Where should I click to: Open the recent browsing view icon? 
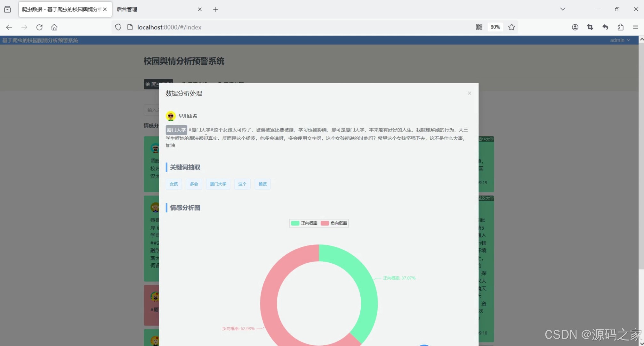pos(7,9)
